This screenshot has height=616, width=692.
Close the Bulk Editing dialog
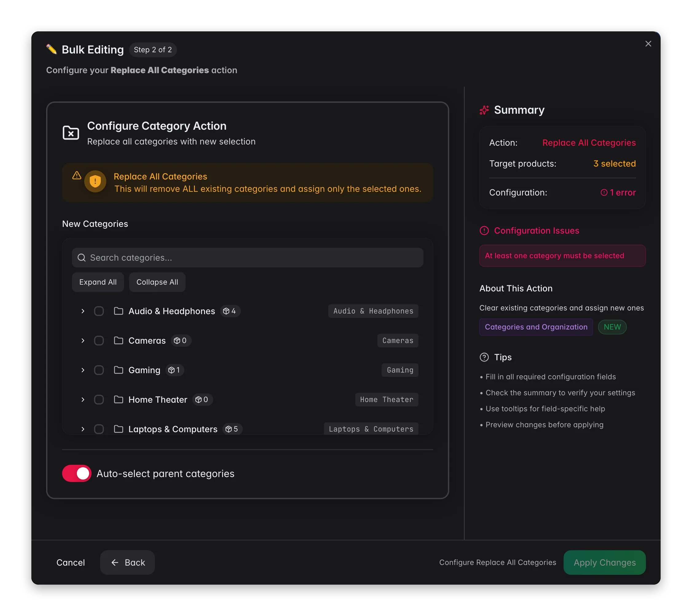(648, 44)
